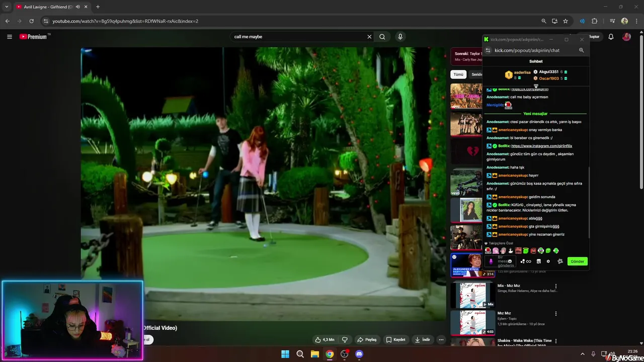The image size is (644, 362).
Task: Open the Jessie J Ariana thumbnail
Action: click(466, 96)
